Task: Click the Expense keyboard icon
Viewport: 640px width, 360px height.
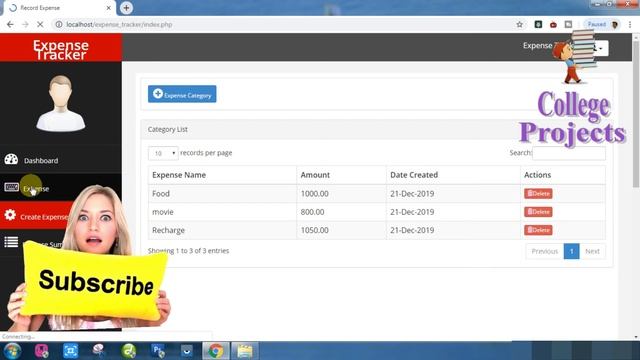Action: pyautogui.click(x=11, y=187)
